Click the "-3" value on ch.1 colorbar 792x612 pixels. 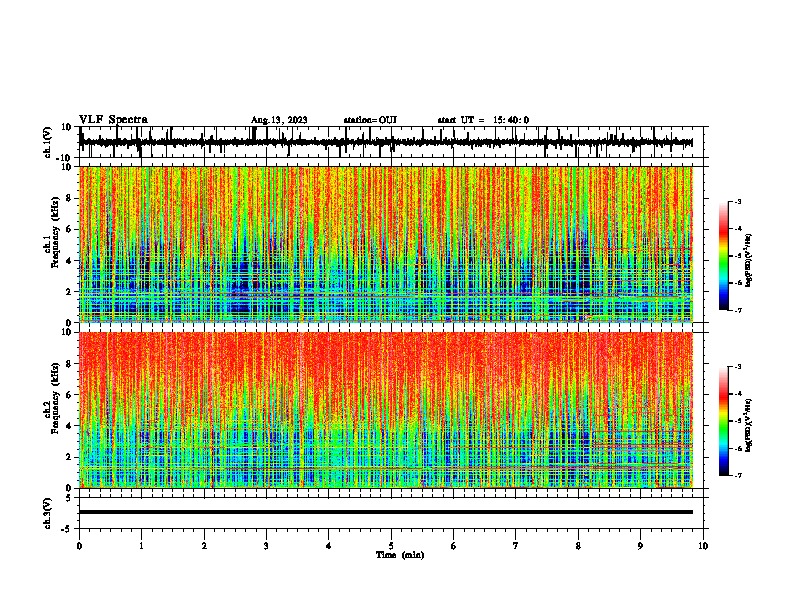(737, 201)
